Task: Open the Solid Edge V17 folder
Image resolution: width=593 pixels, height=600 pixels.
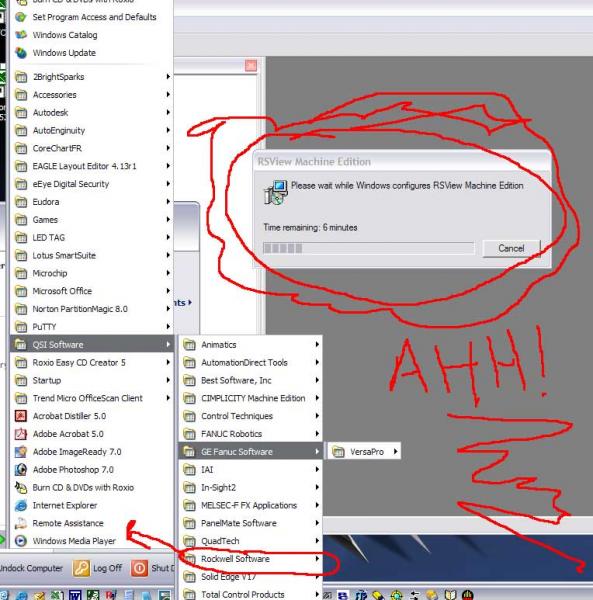Action: tap(251, 577)
